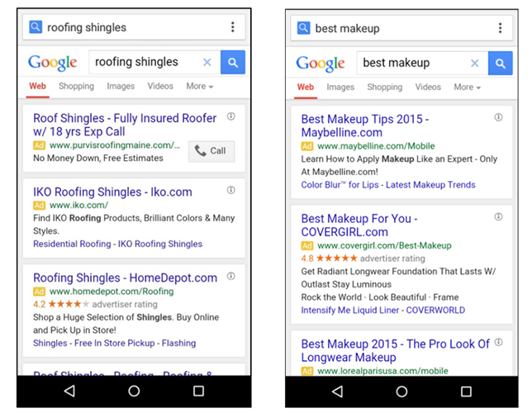Click info icon on IKO Roofing ad
532x413 pixels.
[x=231, y=190]
